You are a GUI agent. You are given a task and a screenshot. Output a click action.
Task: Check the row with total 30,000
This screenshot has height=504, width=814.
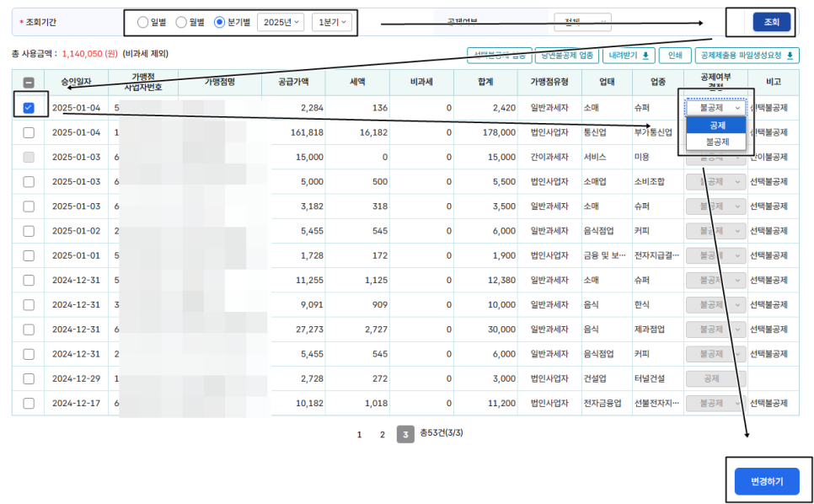click(29, 329)
